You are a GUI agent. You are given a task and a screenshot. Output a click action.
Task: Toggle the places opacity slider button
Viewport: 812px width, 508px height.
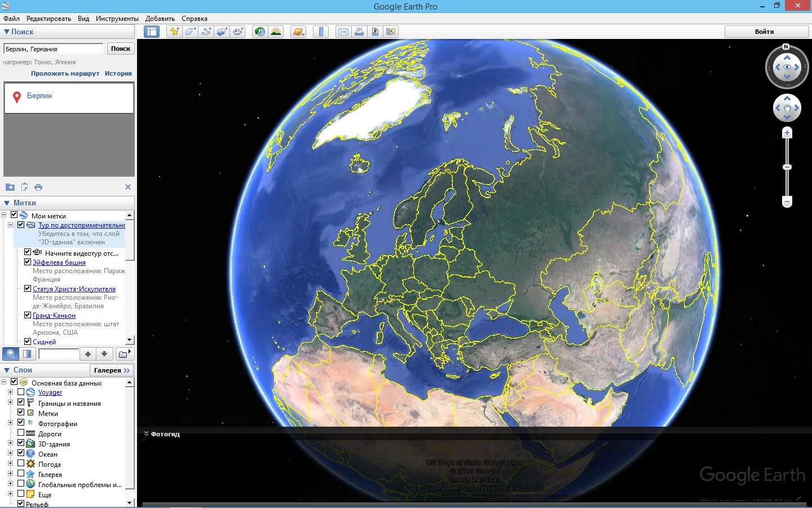tap(27, 354)
